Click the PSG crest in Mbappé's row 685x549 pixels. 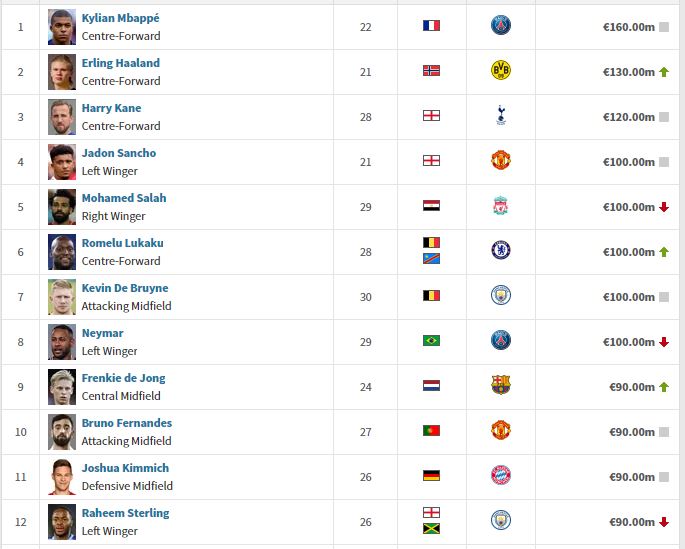pyautogui.click(x=501, y=25)
